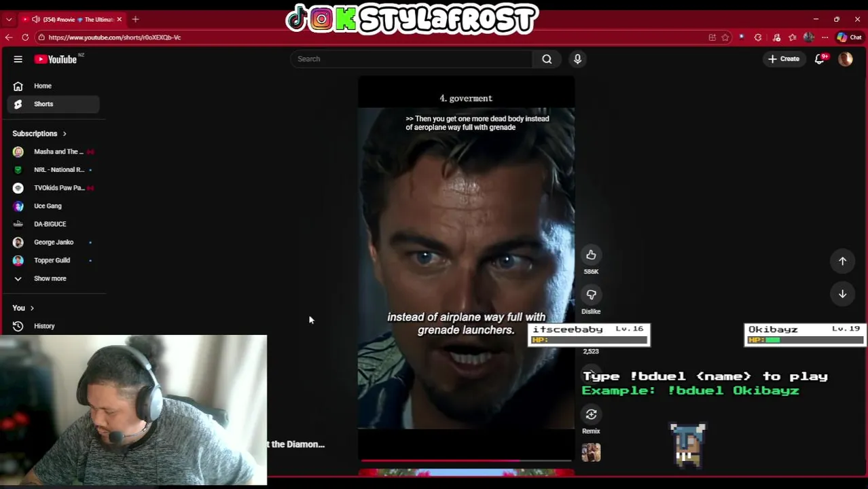Open browser settings three-dot menu
The height and width of the screenshot is (489, 868).
825,37
